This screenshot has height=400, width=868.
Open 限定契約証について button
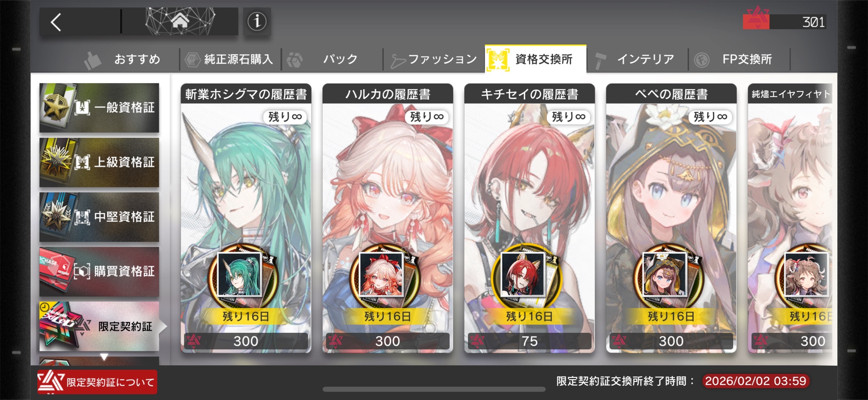97,382
